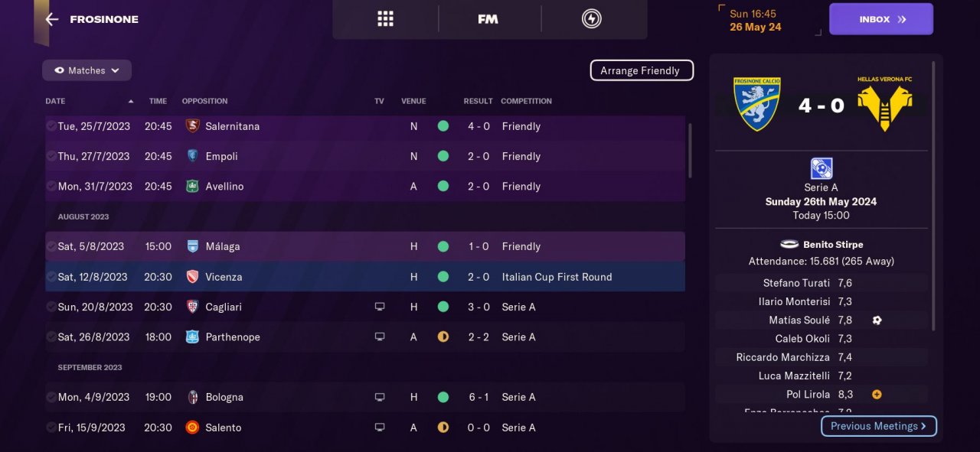Click the Serie A competition logo

coord(822,168)
